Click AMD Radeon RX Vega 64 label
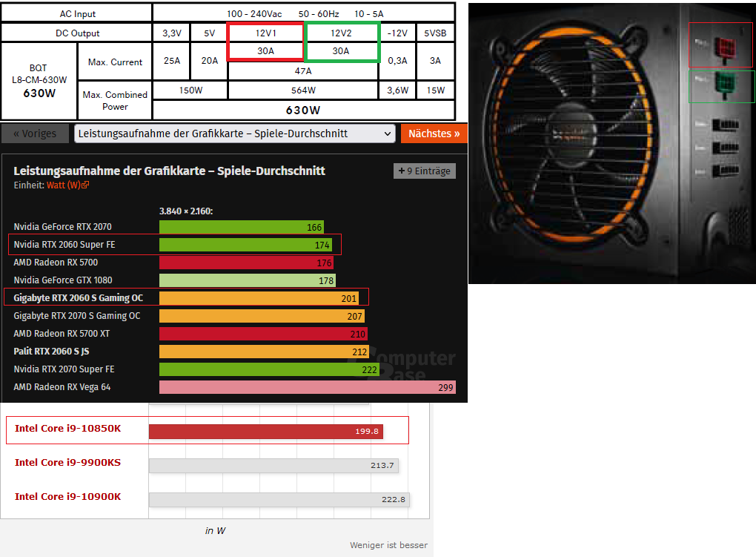Viewport: 756px width, 557px height. click(x=62, y=387)
